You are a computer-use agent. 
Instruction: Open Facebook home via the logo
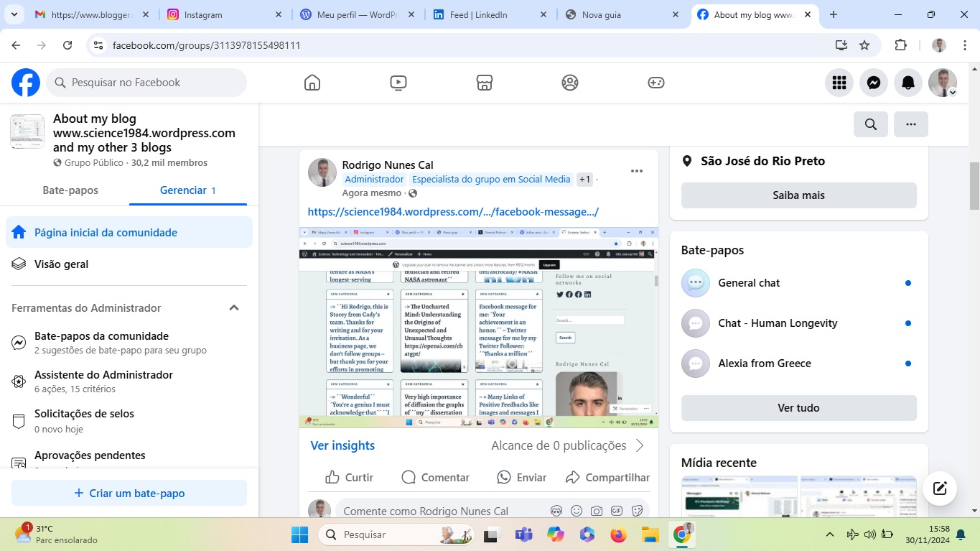click(x=26, y=83)
